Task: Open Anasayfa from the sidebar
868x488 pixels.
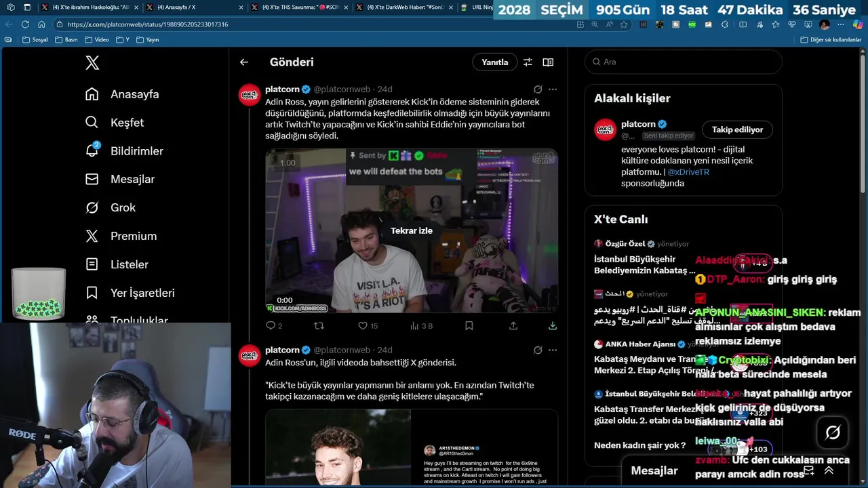Action: 122,94
